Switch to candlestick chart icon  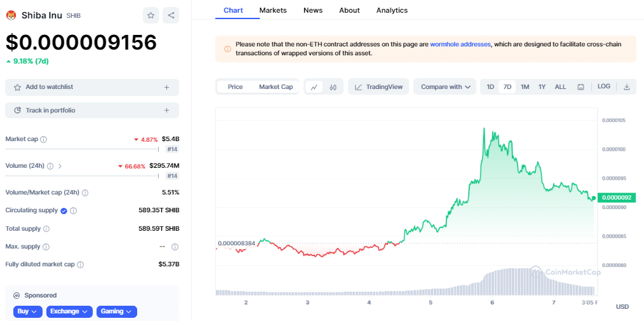333,87
